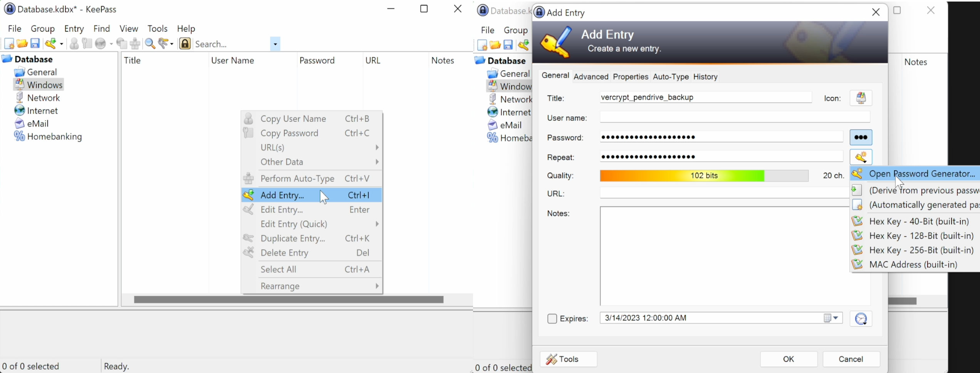This screenshot has width=980, height=373.
Task: Click the Notes text area
Action: tap(735, 256)
